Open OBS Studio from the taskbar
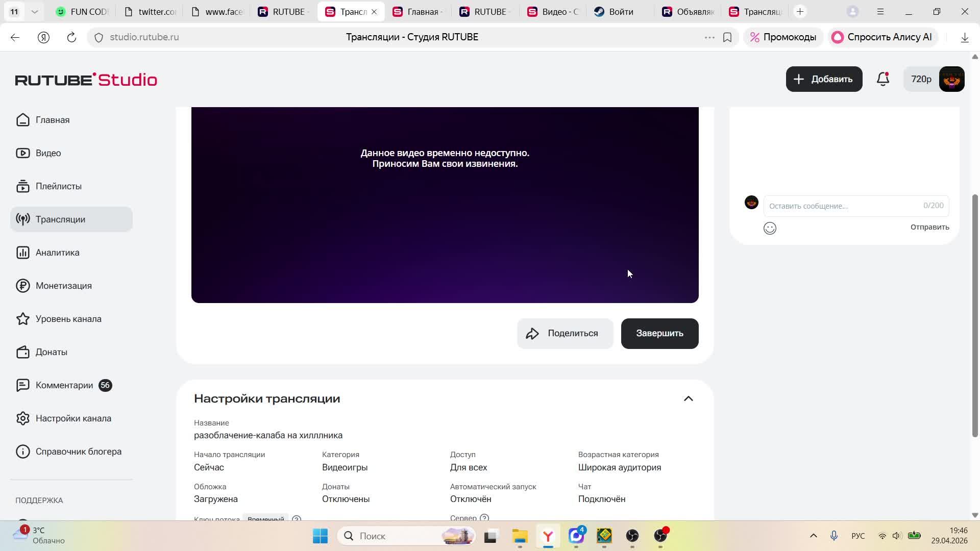This screenshot has width=980, height=551. point(632,536)
